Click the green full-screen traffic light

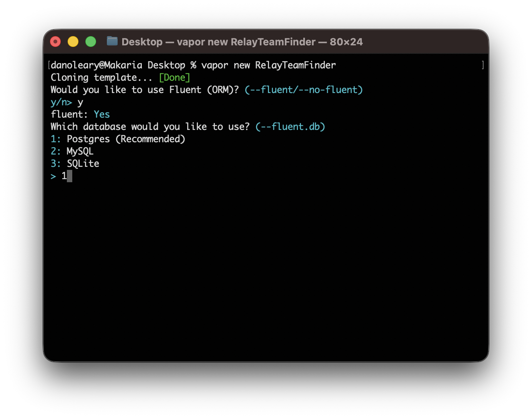91,41
